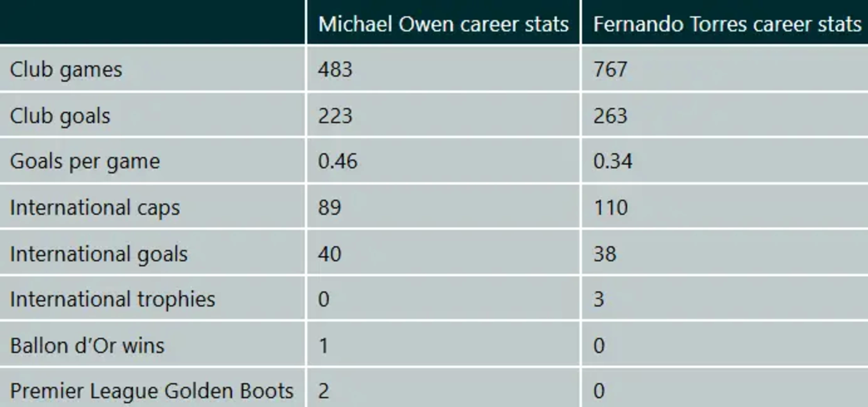Click the International goals row label
868x407 pixels.
coord(99,254)
